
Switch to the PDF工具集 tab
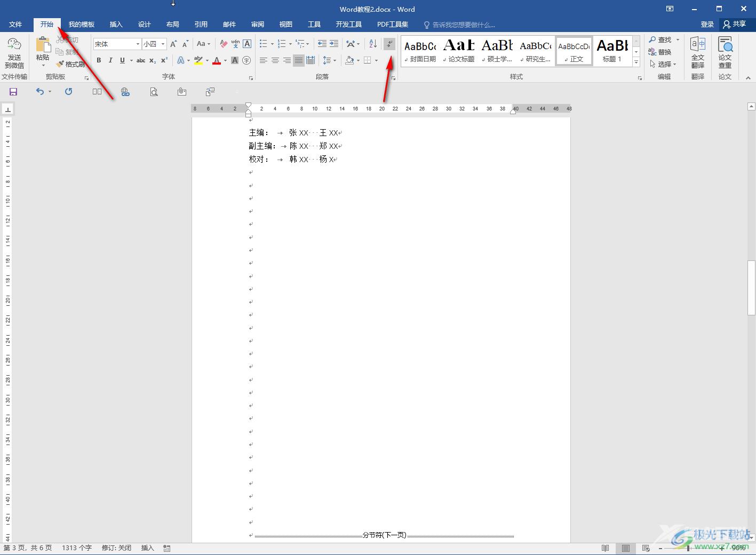coord(393,25)
